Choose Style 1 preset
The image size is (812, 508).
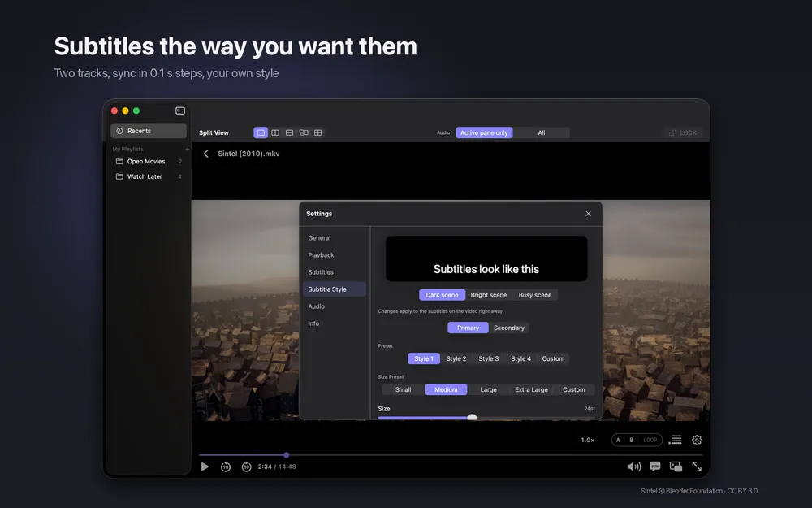pyautogui.click(x=424, y=358)
